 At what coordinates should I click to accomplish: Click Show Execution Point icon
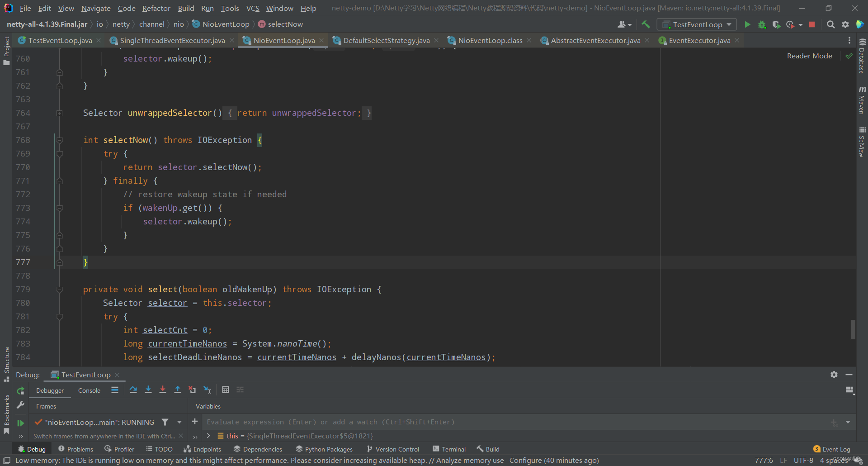[115, 390]
